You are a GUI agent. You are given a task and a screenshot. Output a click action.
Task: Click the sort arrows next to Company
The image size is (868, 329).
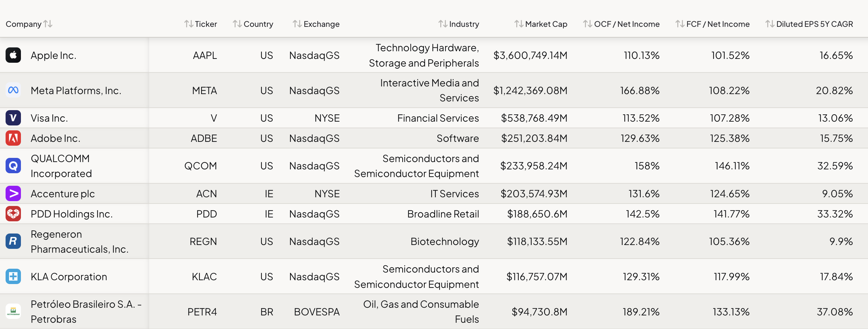coord(48,24)
